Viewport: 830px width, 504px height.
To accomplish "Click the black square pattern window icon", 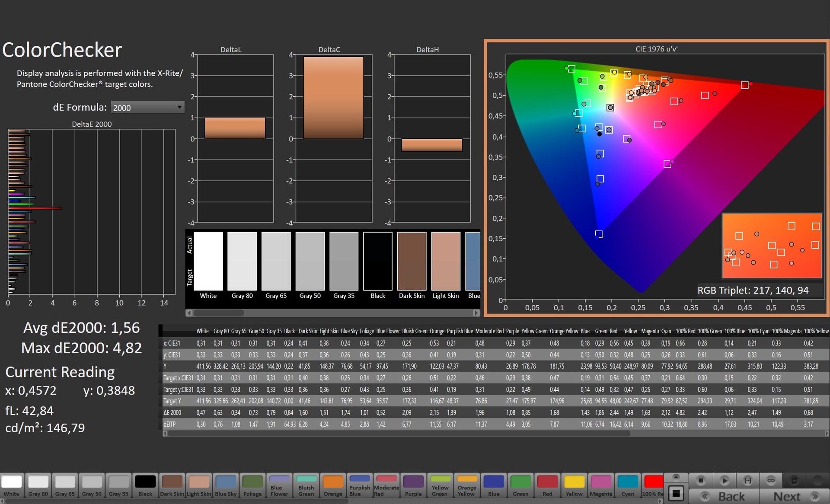I will pyautogui.click(x=676, y=493).
